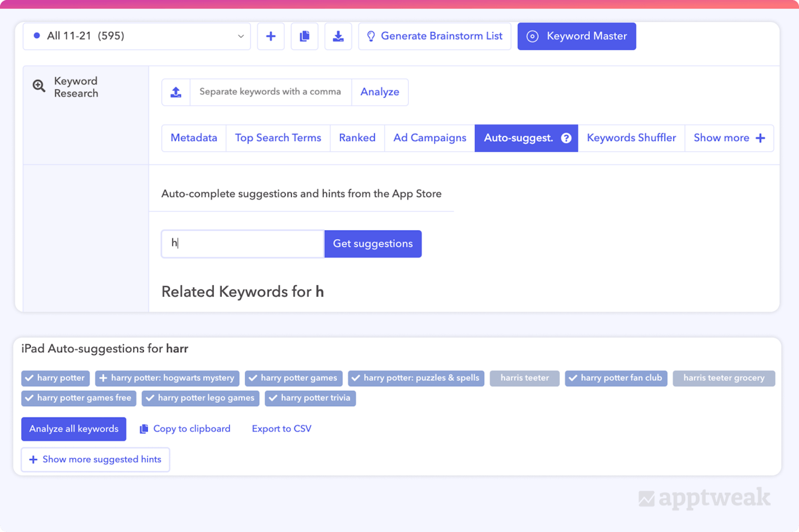Image resolution: width=799 pixels, height=532 pixels.
Task: Click the copy list icon in the toolbar
Action: (x=304, y=37)
